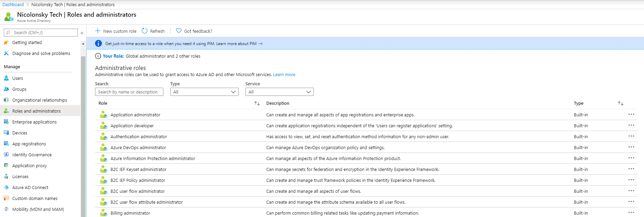Collapse the sidebar with the double chevron
This screenshot has height=217, width=644.
click(82, 33)
